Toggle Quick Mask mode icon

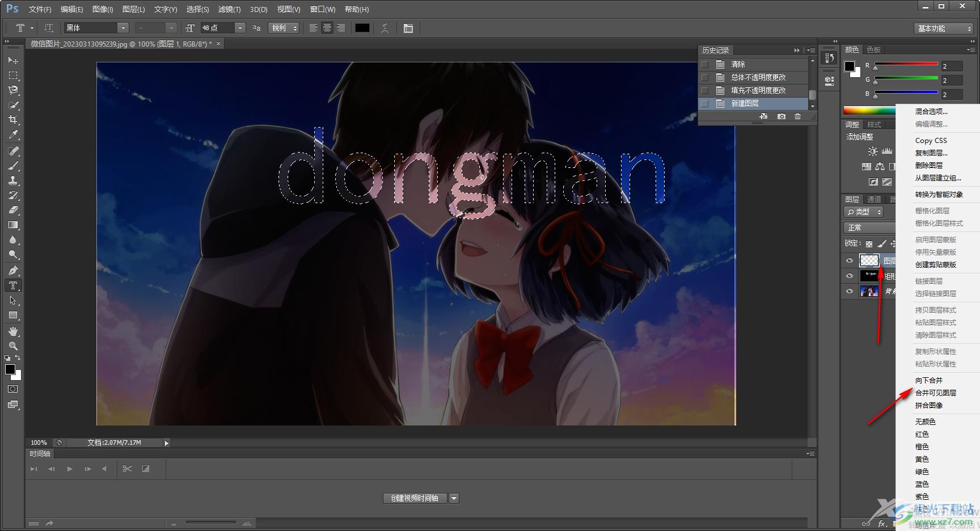click(13, 389)
